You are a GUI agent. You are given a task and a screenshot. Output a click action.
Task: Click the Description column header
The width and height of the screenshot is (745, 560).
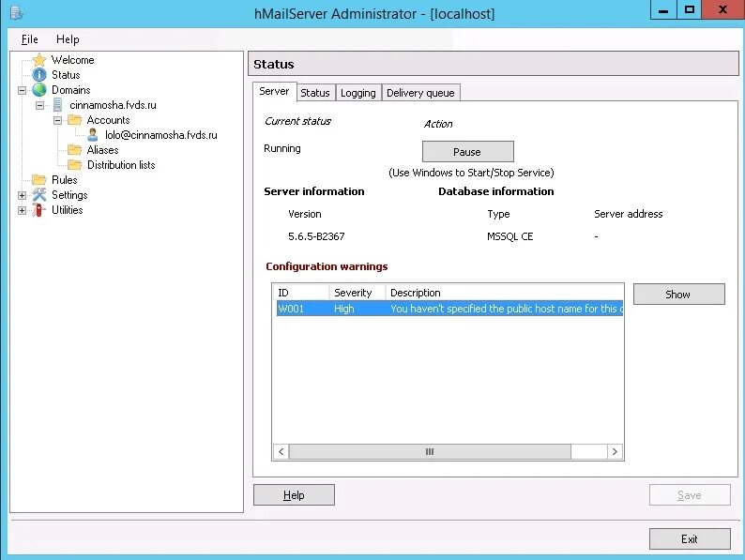(504, 293)
